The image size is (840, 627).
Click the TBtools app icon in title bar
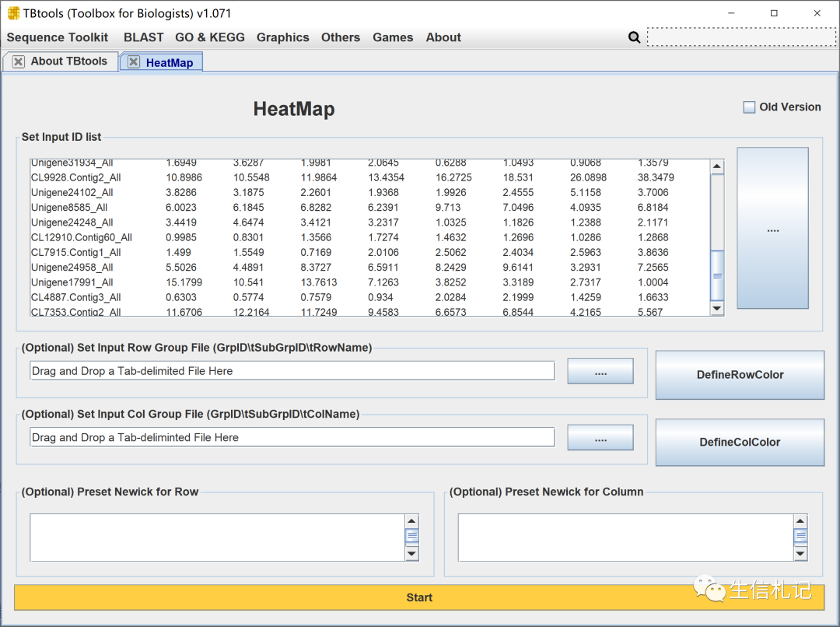point(13,13)
